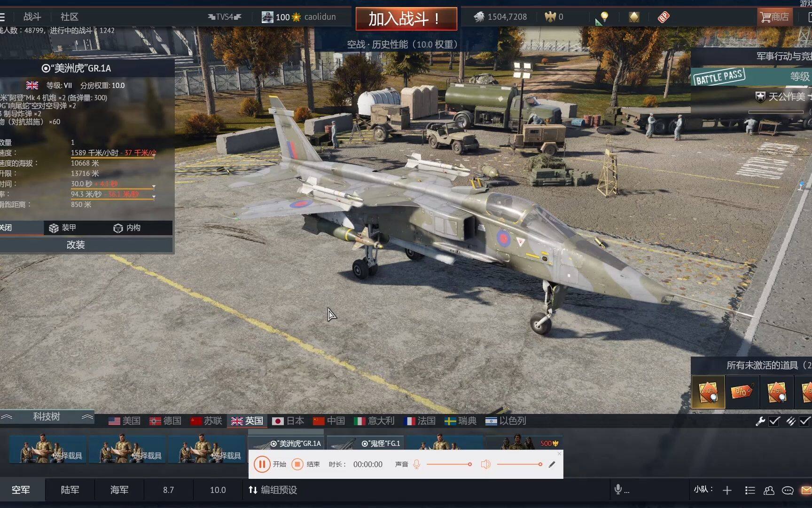Open the lightbulb hints icon
The image size is (812, 508).
coord(604,17)
